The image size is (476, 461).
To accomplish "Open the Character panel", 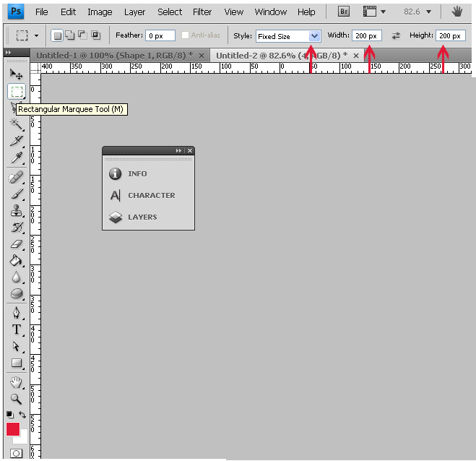I will pyautogui.click(x=142, y=195).
